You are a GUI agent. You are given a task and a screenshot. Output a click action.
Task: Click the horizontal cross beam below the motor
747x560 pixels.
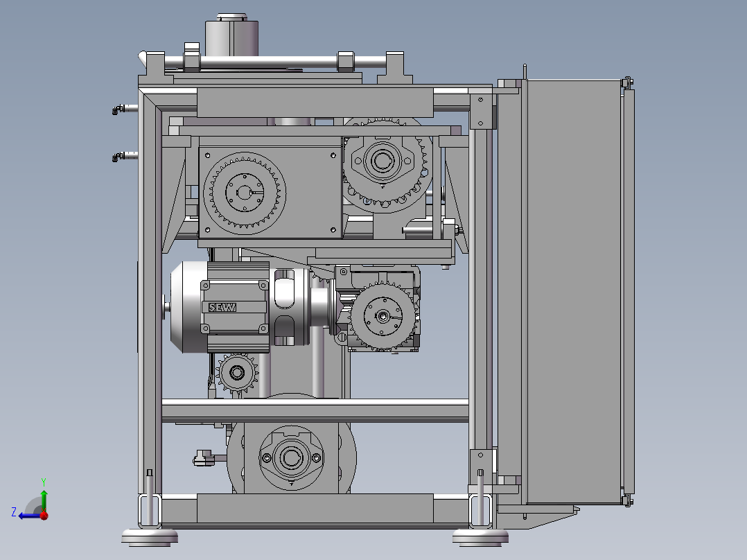[x=315, y=410]
